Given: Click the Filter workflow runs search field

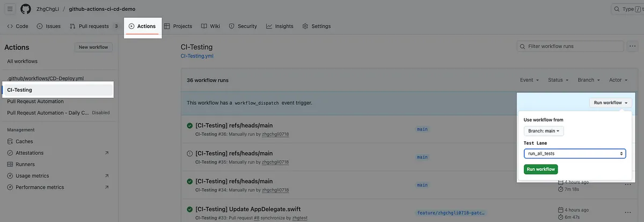Looking at the screenshot, I should pyautogui.click(x=570, y=47).
